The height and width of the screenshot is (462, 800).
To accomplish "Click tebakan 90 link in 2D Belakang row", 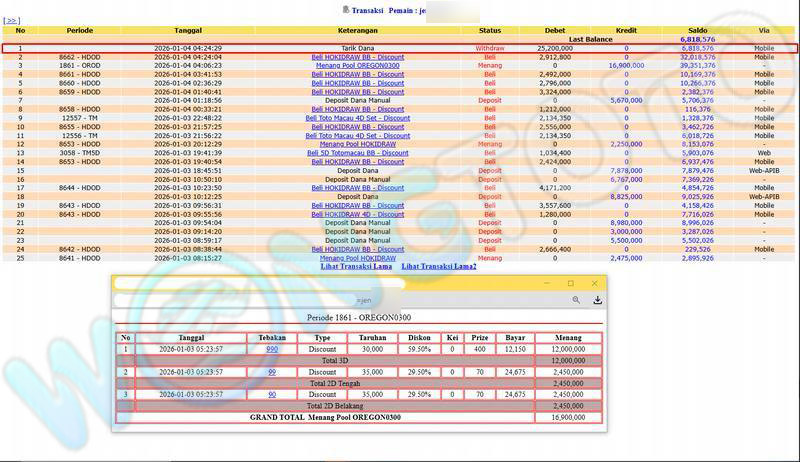I will pyautogui.click(x=272, y=394).
